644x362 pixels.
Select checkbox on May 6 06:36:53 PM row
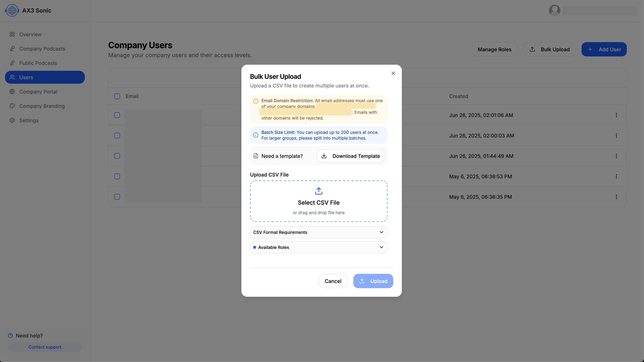tap(117, 176)
